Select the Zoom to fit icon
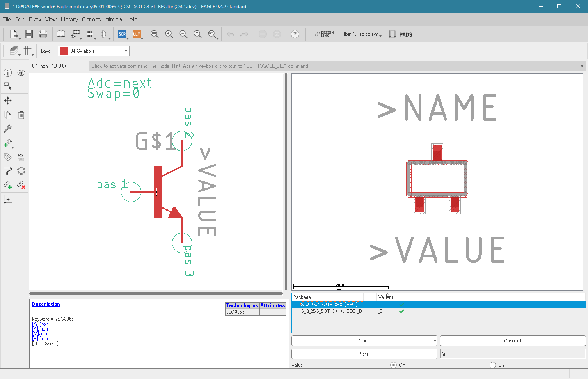This screenshot has height=379, width=588. coord(154,34)
